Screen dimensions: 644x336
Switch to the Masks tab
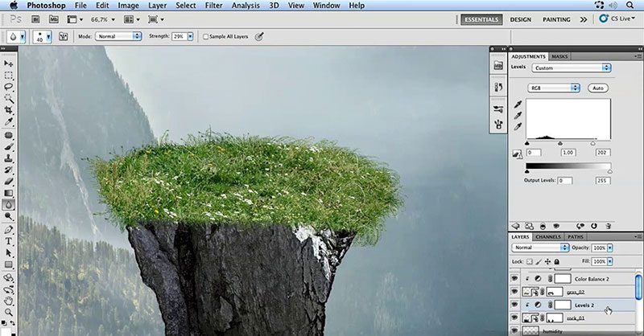click(559, 56)
